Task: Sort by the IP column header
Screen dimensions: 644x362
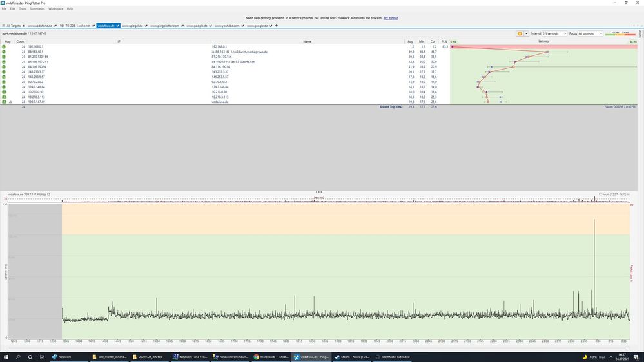Action: [119, 41]
